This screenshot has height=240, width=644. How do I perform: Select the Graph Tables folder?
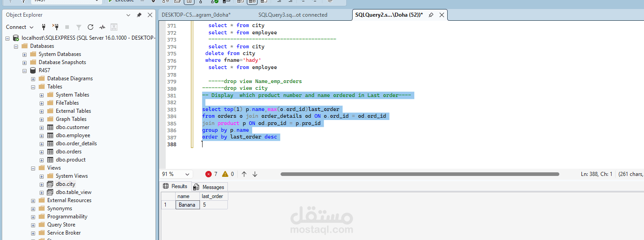(x=71, y=119)
